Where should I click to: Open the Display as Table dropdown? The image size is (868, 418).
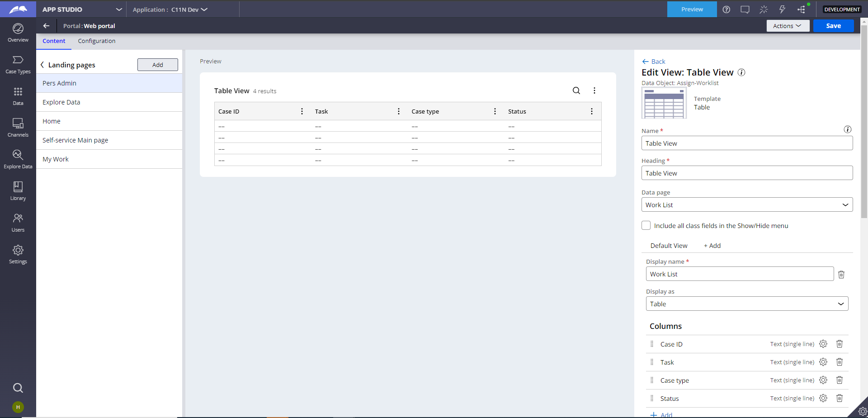[x=747, y=304]
